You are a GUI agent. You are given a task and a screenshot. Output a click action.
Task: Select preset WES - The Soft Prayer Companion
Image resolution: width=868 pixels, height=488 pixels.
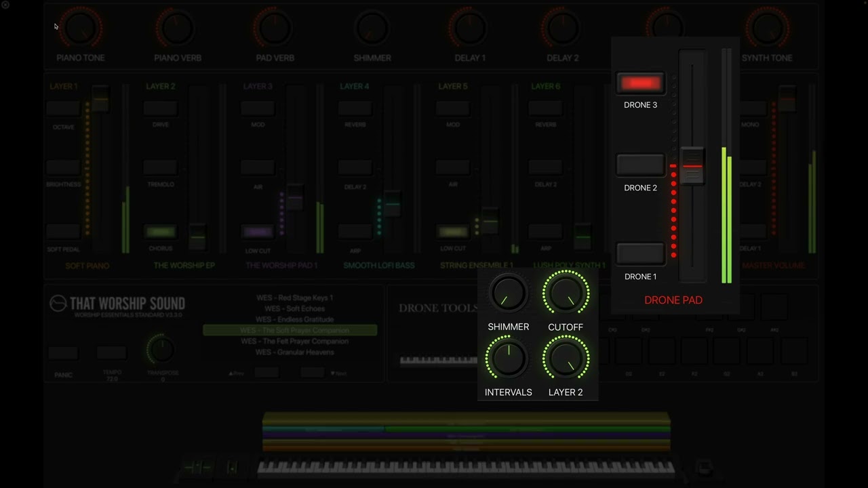point(290,330)
